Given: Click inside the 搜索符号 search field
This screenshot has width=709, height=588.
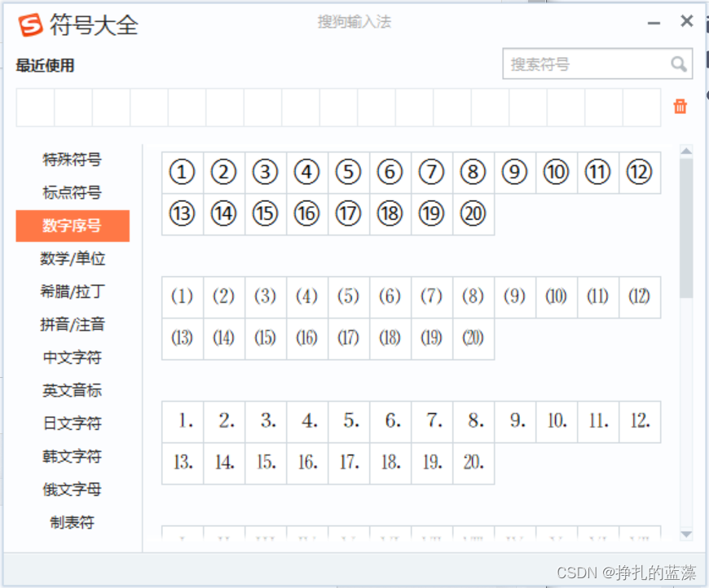Looking at the screenshot, I should [597, 64].
